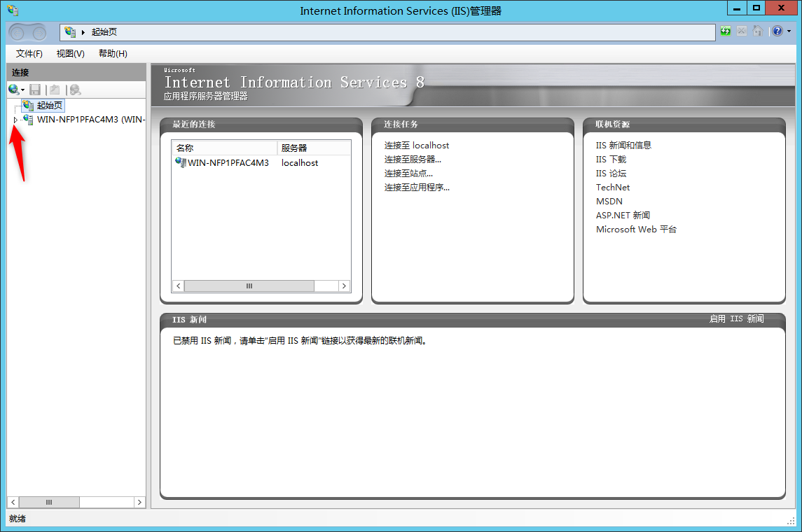Open the Microsoft Web 平台 link
802x532 pixels.
pyautogui.click(x=636, y=230)
